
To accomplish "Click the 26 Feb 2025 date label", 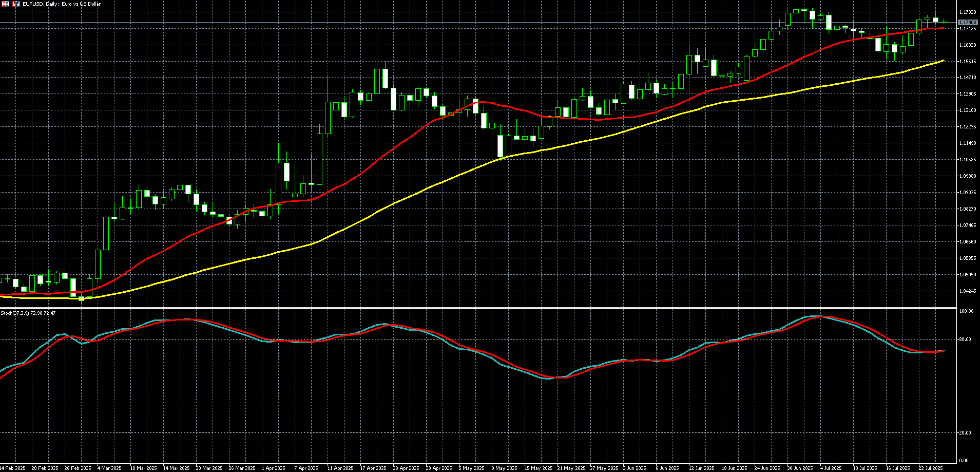I will point(78,468).
